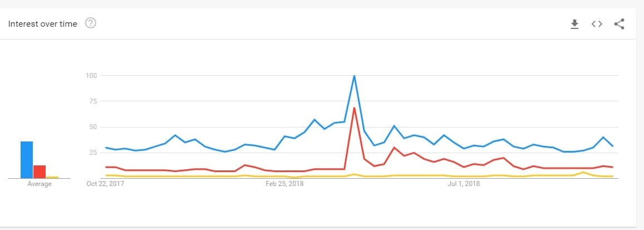Click the 75 y-axis value label
This screenshot has width=644, height=230.
click(93, 101)
